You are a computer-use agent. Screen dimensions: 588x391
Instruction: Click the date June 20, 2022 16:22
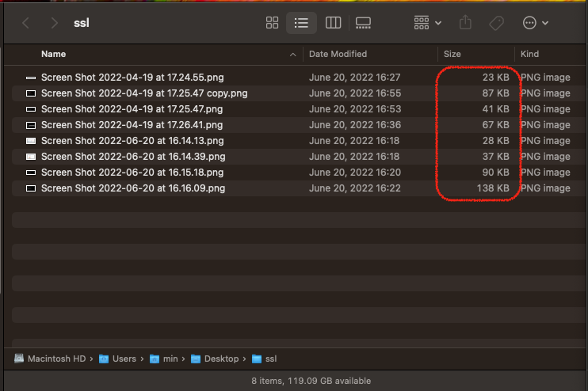click(355, 188)
